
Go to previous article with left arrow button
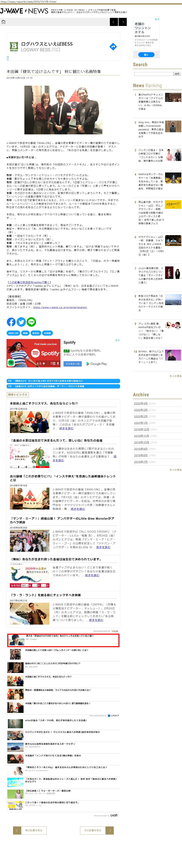(114, 22)
